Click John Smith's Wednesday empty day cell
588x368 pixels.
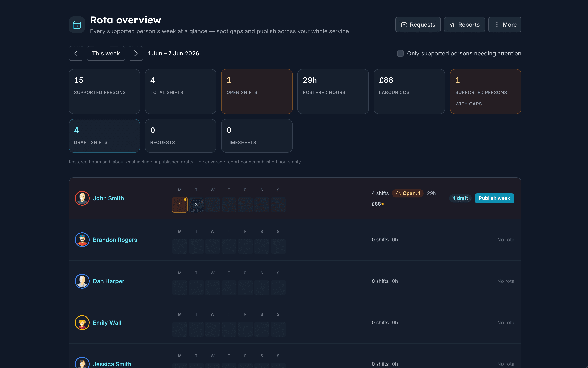click(213, 205)
